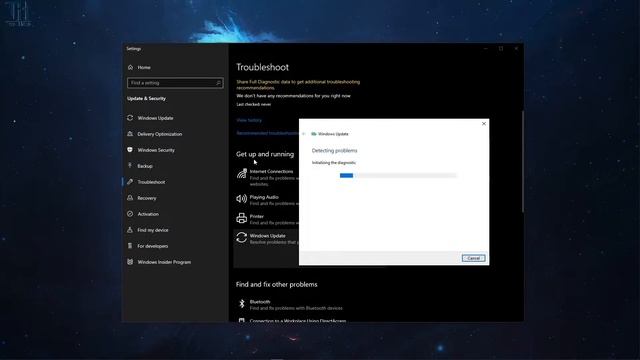The width and height of the screenshot is (640, 360).
Task: Click the Internet Connections wifi icon
Action: pos(242,174)
